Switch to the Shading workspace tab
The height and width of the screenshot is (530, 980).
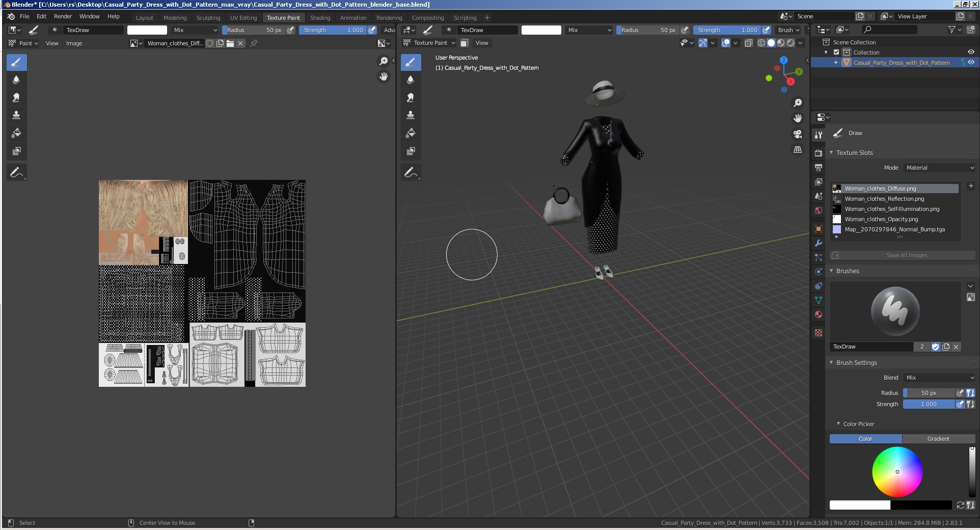320,18
